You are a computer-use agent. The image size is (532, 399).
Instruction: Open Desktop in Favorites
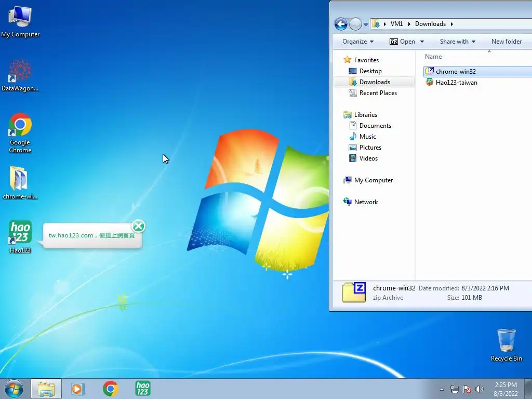[370, 71]
